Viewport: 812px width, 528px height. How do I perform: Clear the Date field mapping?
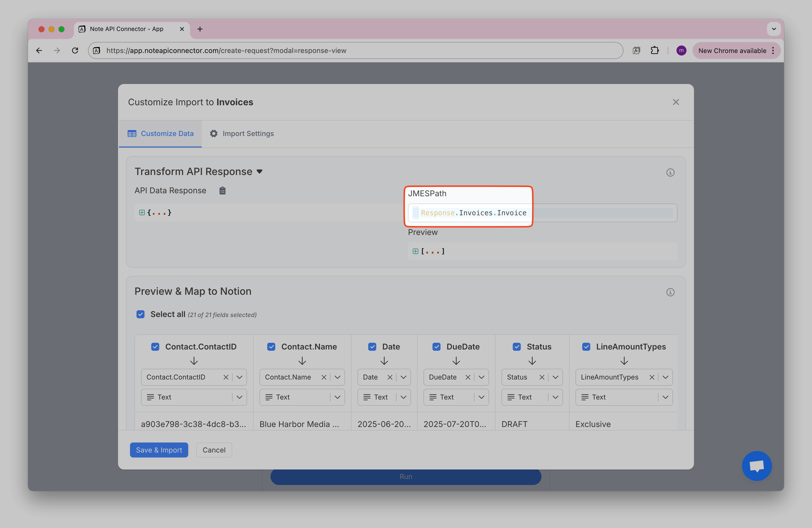[x=389, y=377]
